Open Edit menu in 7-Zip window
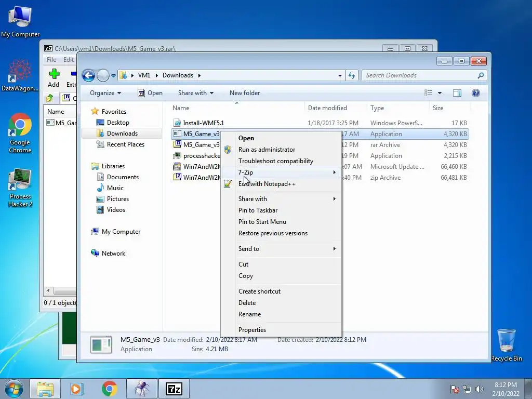This screenshot has width=532, height=399. (68, 60)
